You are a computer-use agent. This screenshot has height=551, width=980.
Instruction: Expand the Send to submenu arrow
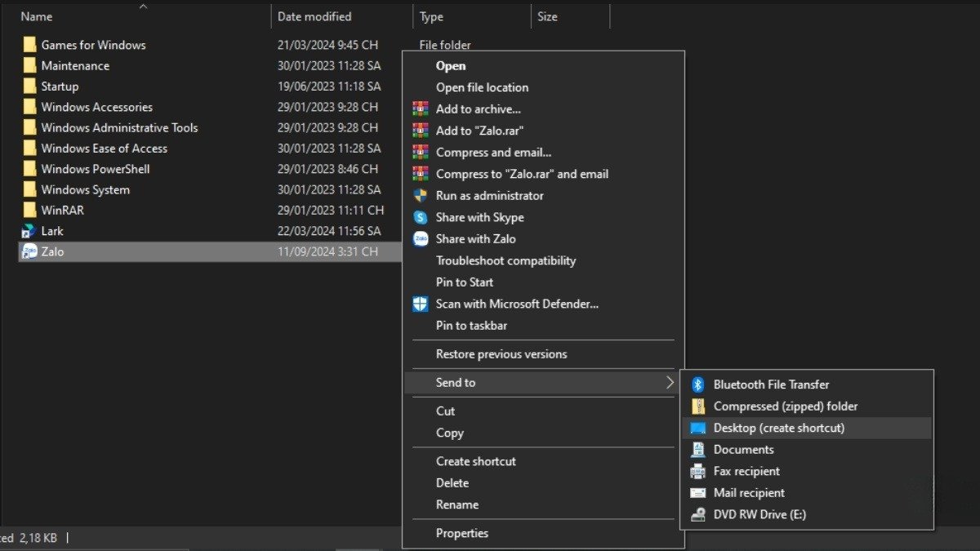(x=671, y=382)
